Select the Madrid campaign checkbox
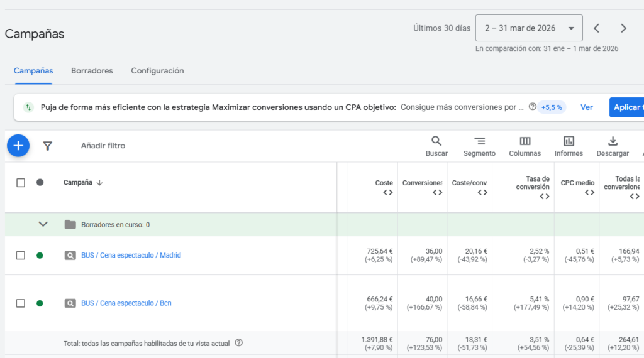Image resolution: width=644 pixels, height=358 pixels. pos(21,256)
